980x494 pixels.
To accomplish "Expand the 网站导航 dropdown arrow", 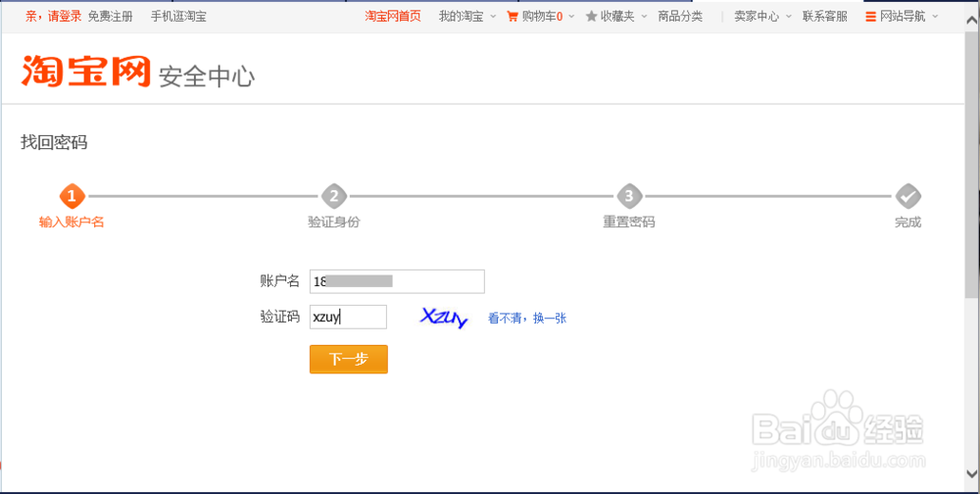I will pos(935,17).
